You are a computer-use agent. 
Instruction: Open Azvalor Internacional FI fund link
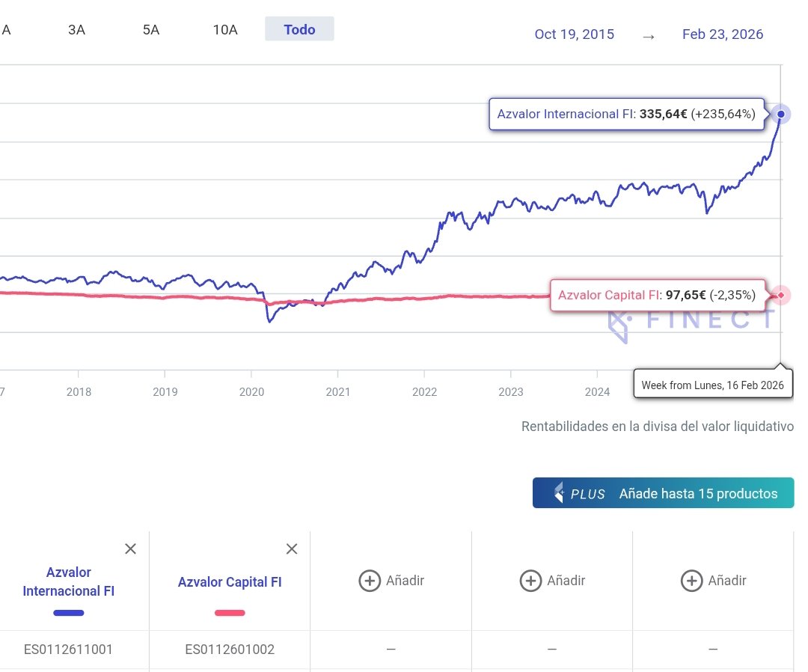(x=69, y=581)
